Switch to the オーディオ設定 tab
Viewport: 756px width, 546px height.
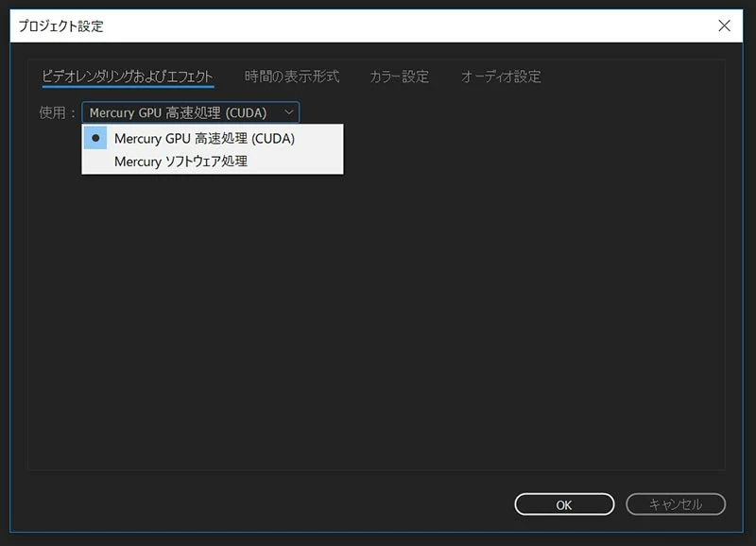click(501, 77)
